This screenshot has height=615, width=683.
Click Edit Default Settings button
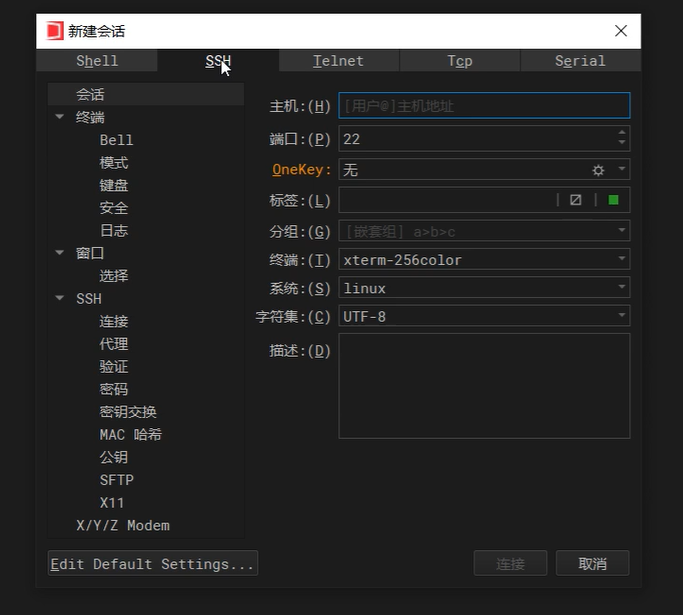152,564
